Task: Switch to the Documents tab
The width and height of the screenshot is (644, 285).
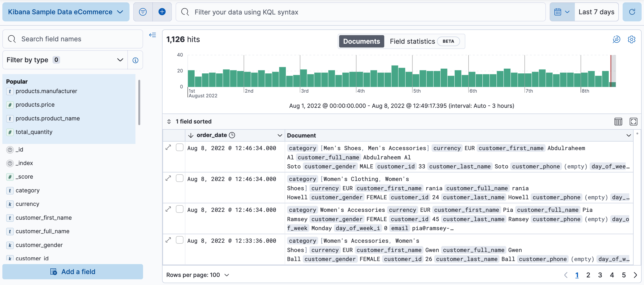Action: 361,41
